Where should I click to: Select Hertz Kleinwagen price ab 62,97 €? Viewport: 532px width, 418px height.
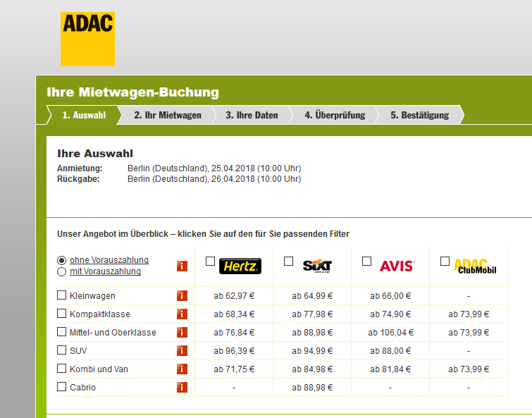coord(234,296)
